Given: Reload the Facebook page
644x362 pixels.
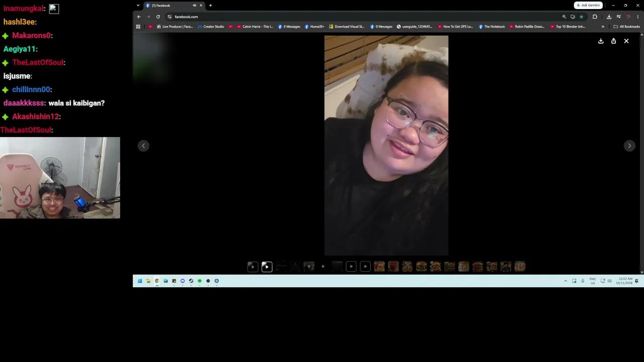Looking at the screenshot, I should pos(158,17).
